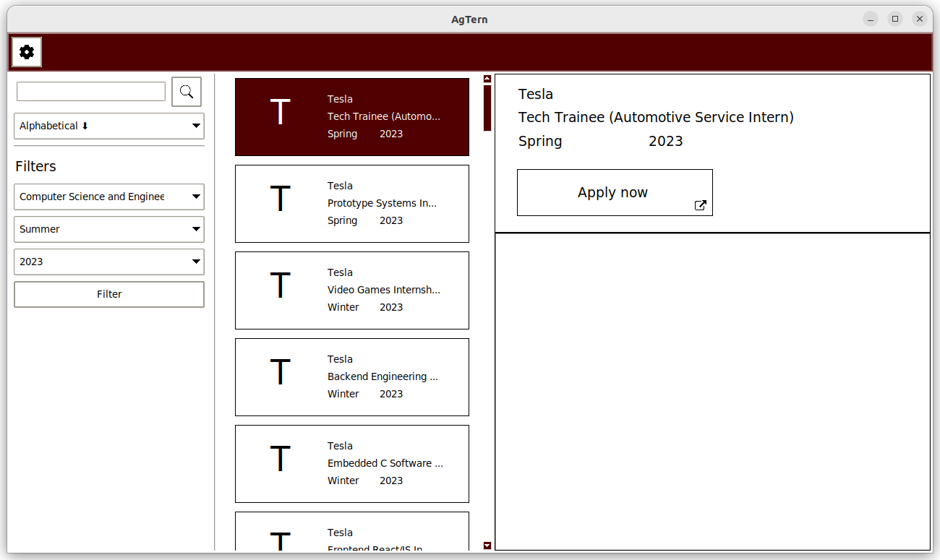Open the 2023 year filter dropdown
This screenshot has width=940, height=560.
coord(109,262)
